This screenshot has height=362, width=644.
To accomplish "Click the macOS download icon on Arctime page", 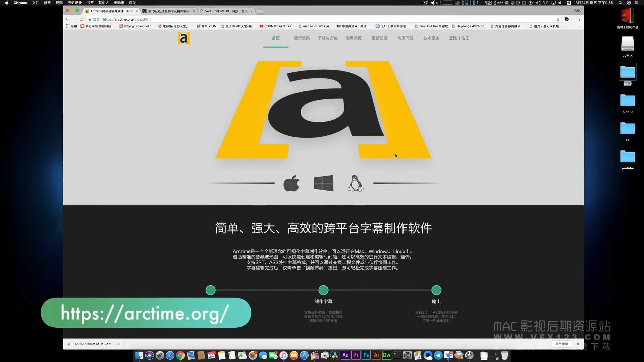I will (x=291, y=183).
